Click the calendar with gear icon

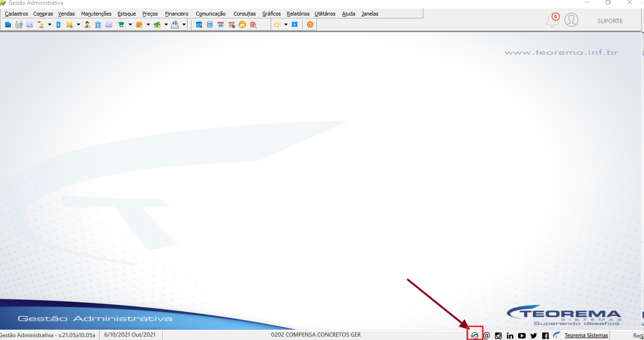coord(231,25)
